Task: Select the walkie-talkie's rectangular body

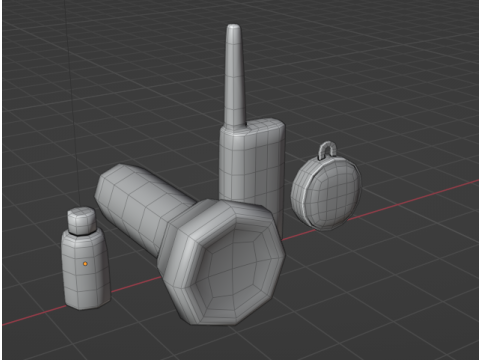Action: pos(253,167)
